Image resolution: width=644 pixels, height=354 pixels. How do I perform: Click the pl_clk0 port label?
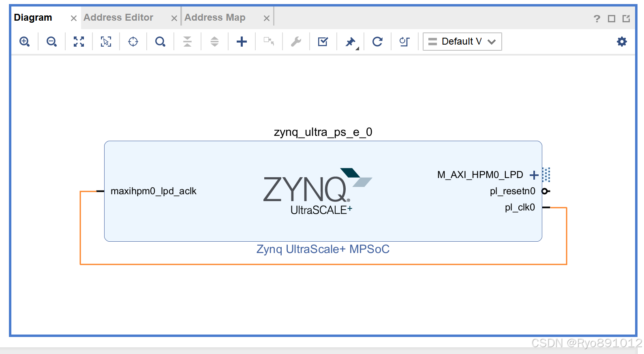point(520,207)
